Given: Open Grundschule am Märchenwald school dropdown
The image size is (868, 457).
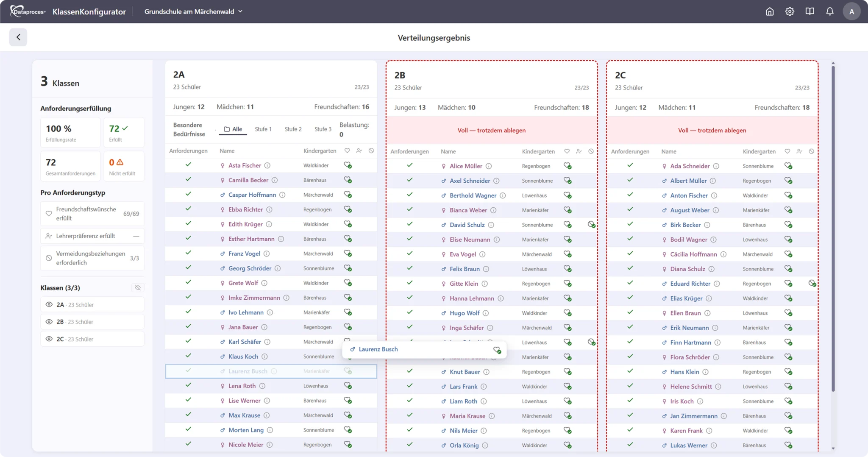Looking at the screenshot, I should (193, 11).
